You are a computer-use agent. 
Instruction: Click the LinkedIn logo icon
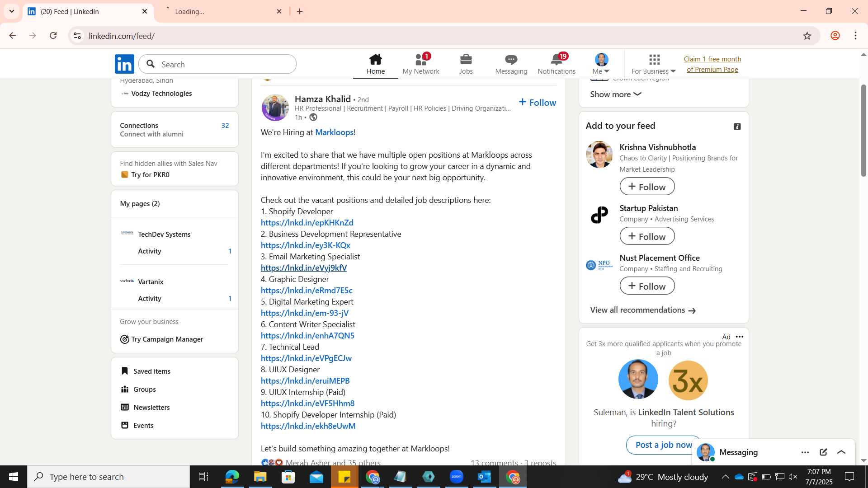(x=124, y=64)
